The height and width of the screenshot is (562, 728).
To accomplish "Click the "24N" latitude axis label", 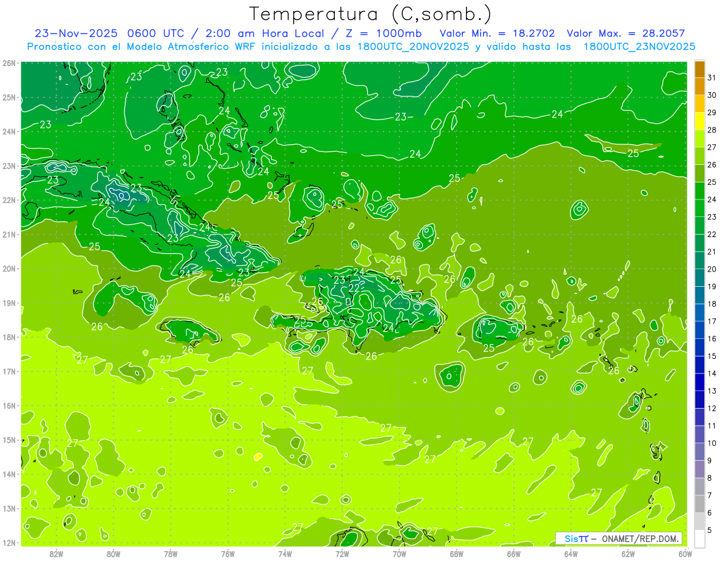I will click(x=9, y=132).
